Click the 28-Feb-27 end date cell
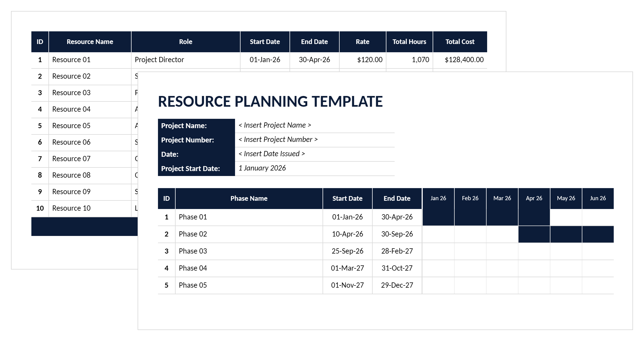The height and width of the screenshot is (341, 644). 397,251
